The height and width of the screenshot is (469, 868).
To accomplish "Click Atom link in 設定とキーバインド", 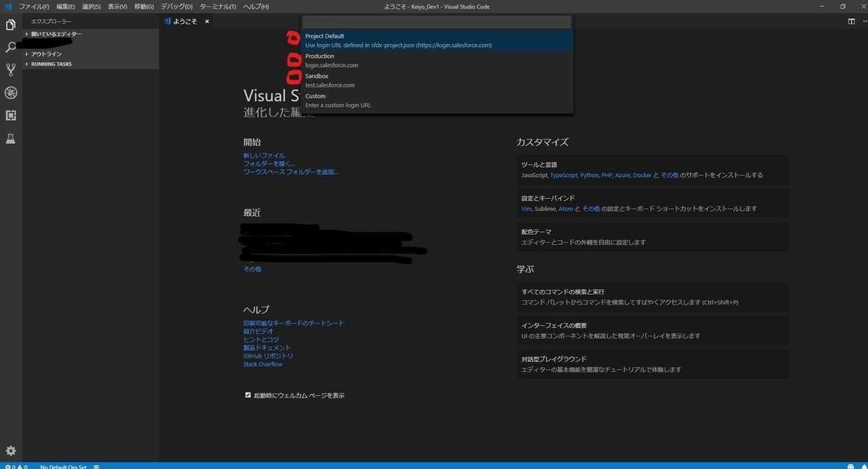I will [565, 208].
